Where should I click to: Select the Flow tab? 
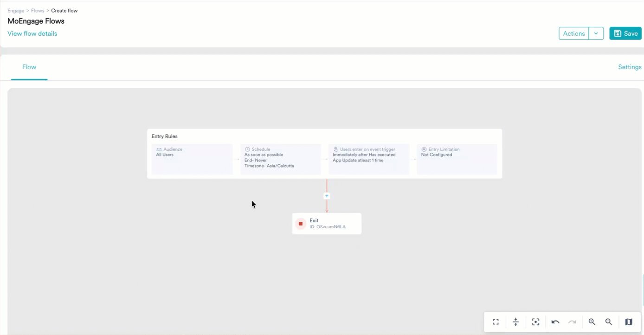click(x=29, y=67)
